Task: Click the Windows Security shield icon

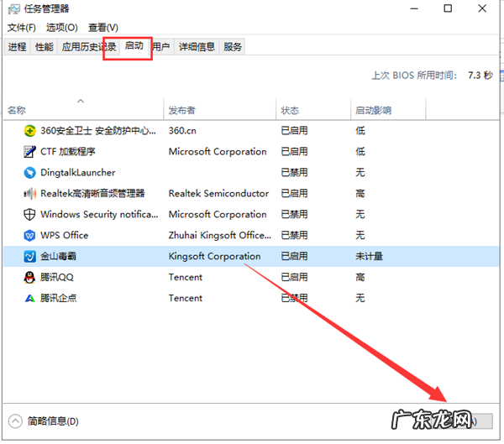Action: [29, 214]
